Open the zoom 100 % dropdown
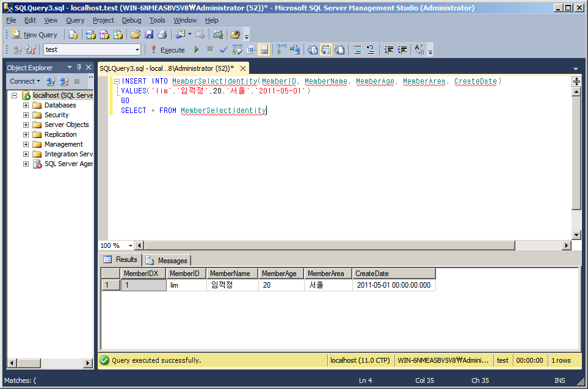Viewport: 588px width, 389px height. [131, 245]
